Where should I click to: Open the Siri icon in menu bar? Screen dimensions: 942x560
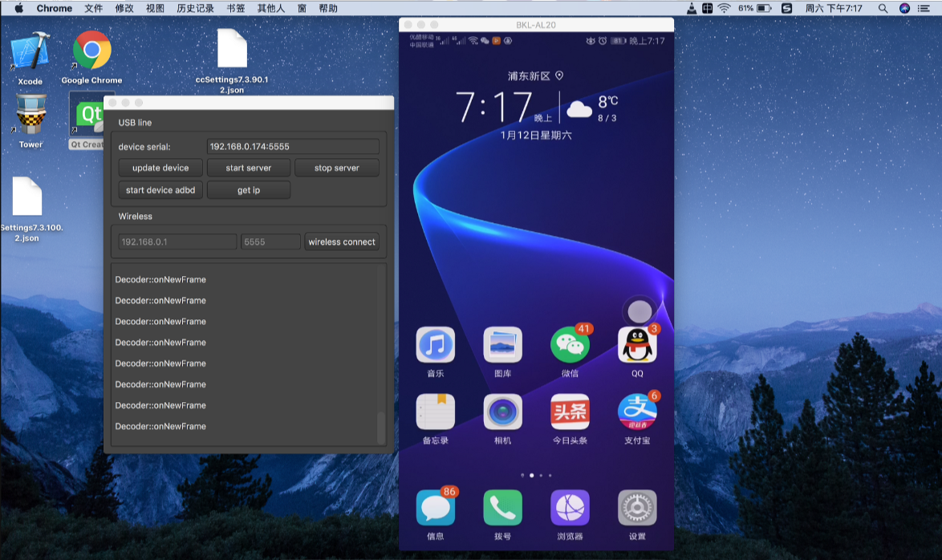coord(904,8)
